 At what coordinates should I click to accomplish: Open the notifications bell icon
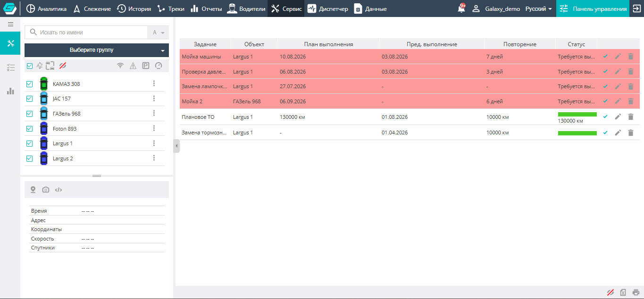pos(461,8)
